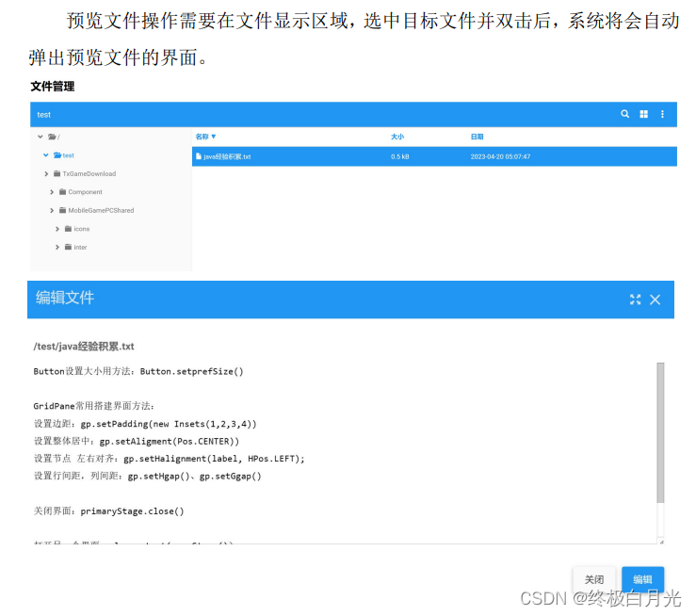The image size is (696, 616).
Task: Click the root folder icon
Action: tap(52, 137)
